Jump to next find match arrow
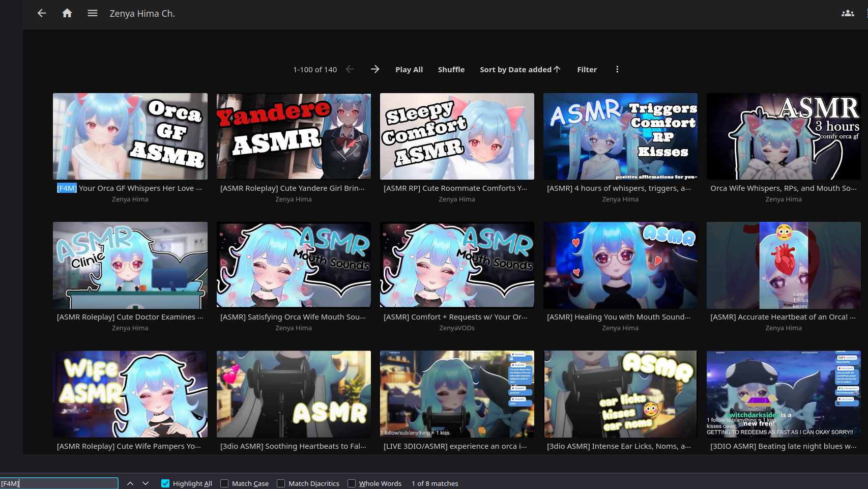The height and width of the screenshot is (489, 868). point(146,483)
